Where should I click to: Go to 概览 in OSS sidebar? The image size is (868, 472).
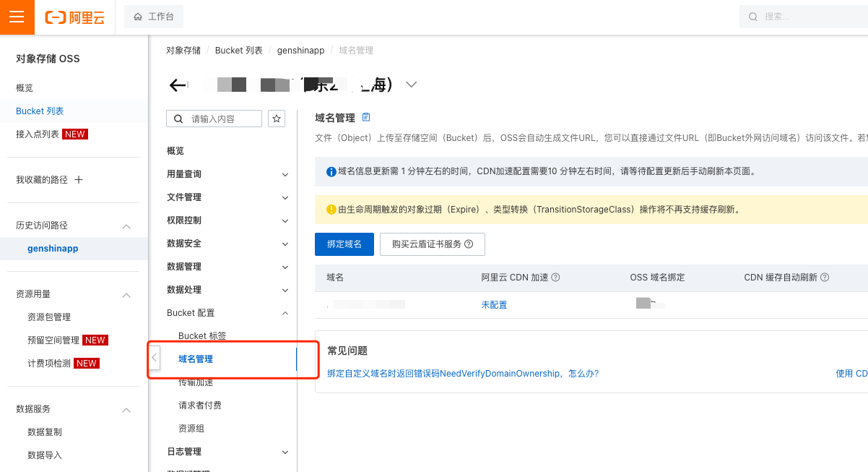pos(25,87)
